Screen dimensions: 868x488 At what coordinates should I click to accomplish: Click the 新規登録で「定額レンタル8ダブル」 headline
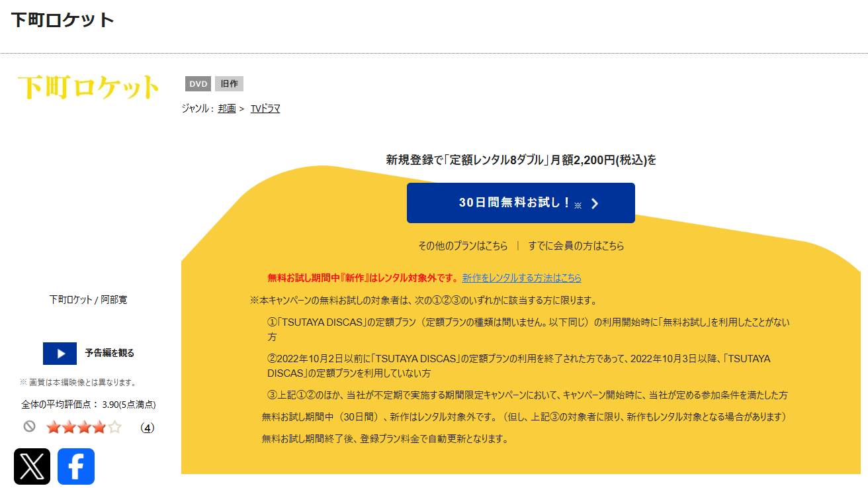coord(521,160)
